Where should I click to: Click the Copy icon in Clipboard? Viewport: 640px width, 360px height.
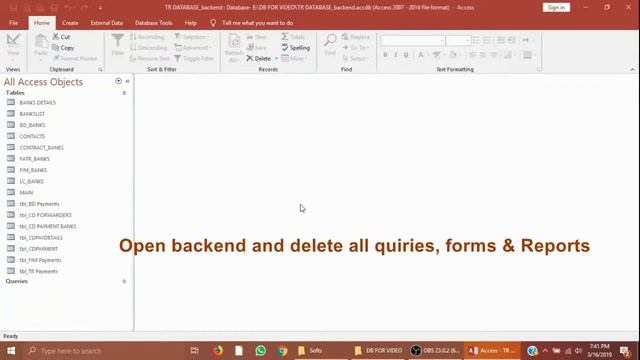pos(56,48)
